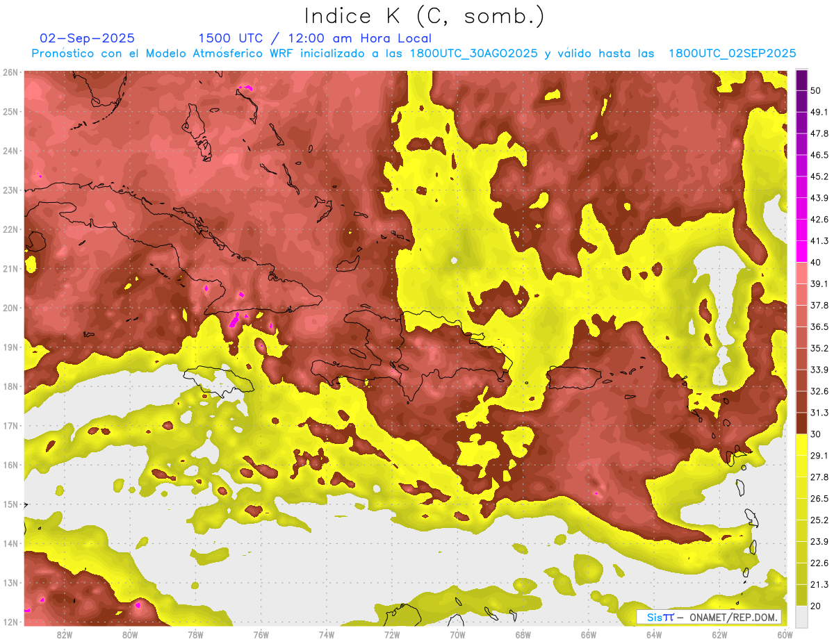Click the colorbar value "46.5"
Screen dimensions: 834x644
tap(819, 155)
